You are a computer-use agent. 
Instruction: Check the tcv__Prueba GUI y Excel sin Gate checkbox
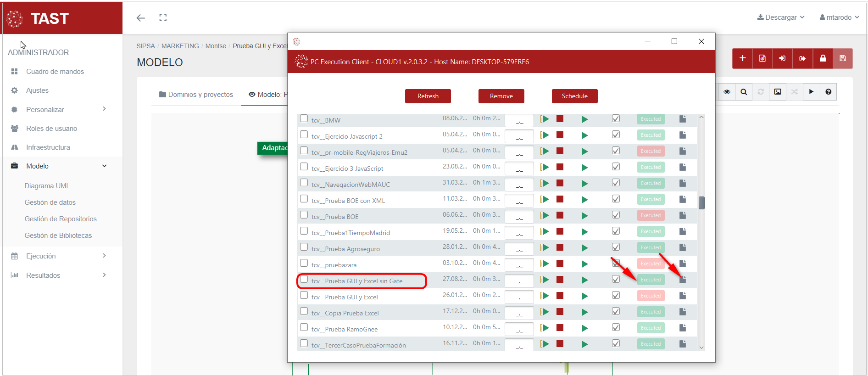304,279
